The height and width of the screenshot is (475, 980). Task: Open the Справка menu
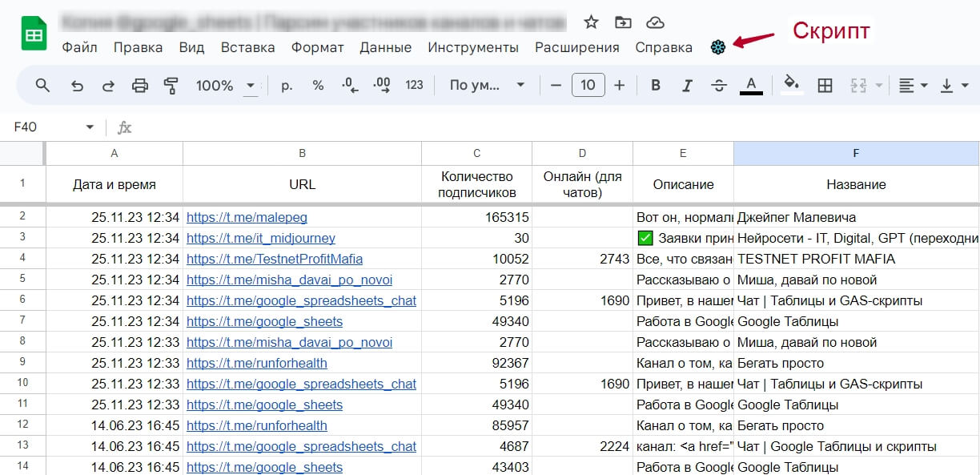[664, 47]
